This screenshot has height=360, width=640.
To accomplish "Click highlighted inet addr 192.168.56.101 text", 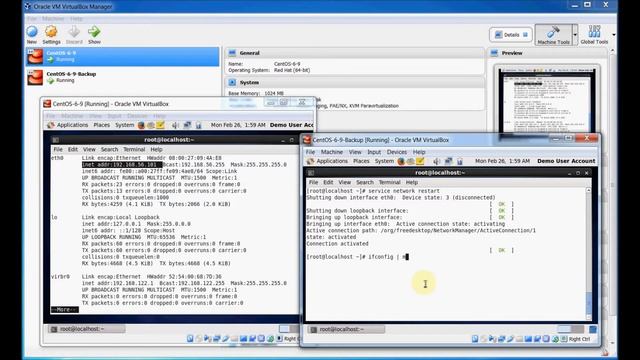I will [x=122, y=164].
